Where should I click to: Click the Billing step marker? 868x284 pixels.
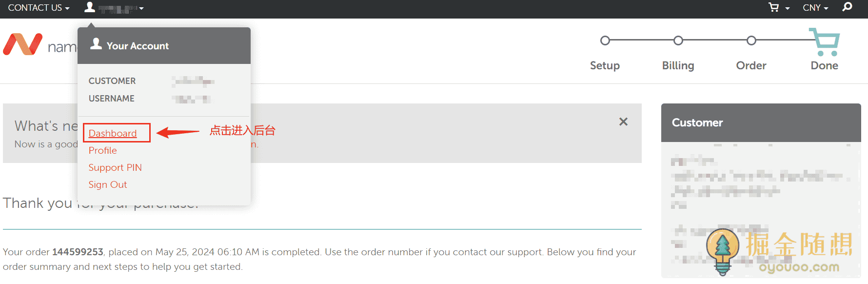(678, 41)
